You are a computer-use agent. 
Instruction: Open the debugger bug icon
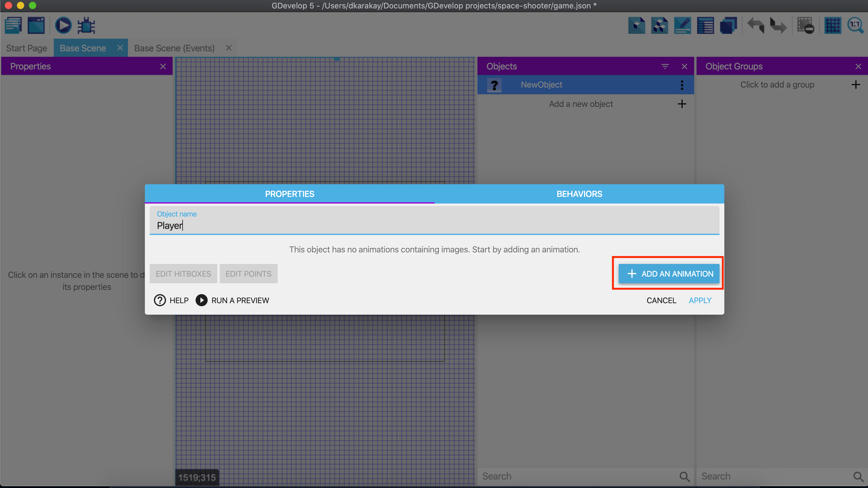(x=86, y=25)
